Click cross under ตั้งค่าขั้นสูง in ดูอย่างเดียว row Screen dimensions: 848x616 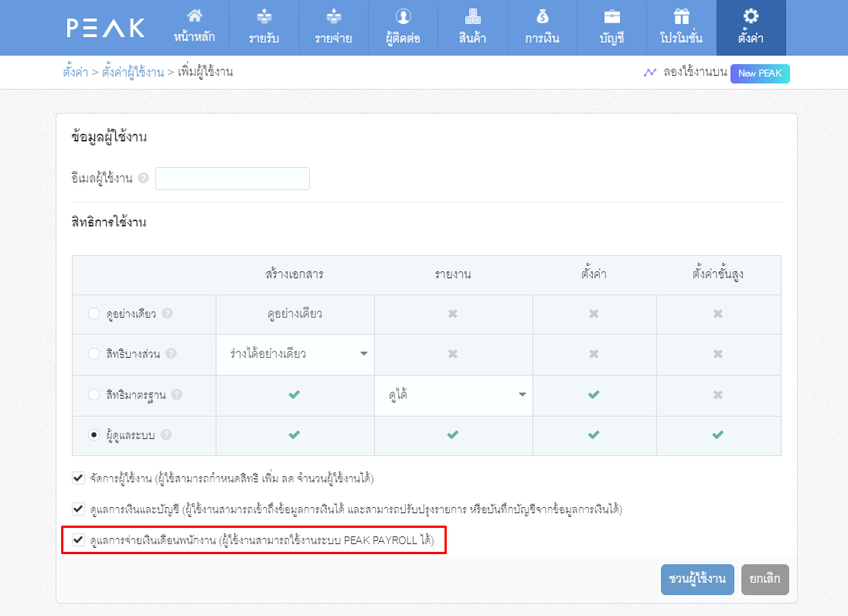tap(717, 314)
